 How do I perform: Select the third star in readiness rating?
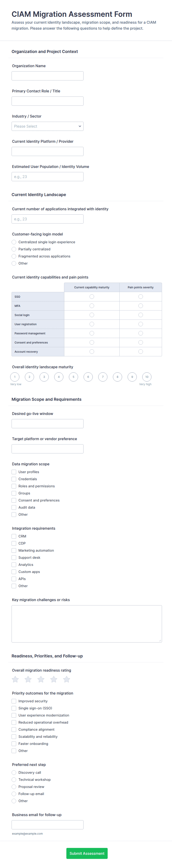click(41, 679)
